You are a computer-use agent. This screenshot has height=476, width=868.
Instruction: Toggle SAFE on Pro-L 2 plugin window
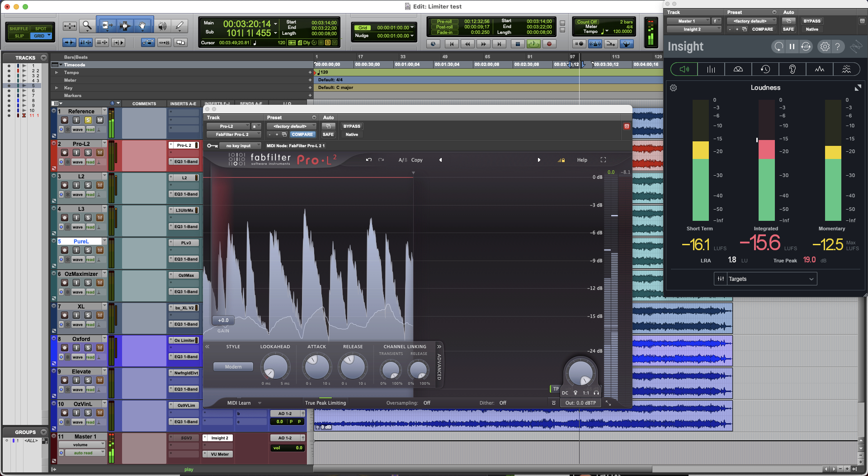point(328,135)
